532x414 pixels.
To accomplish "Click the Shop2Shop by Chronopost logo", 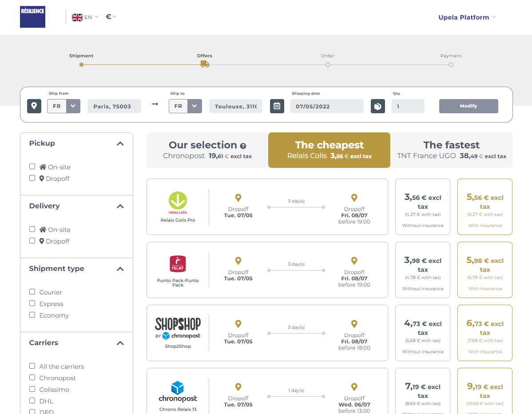I will (x=178, y=328).
